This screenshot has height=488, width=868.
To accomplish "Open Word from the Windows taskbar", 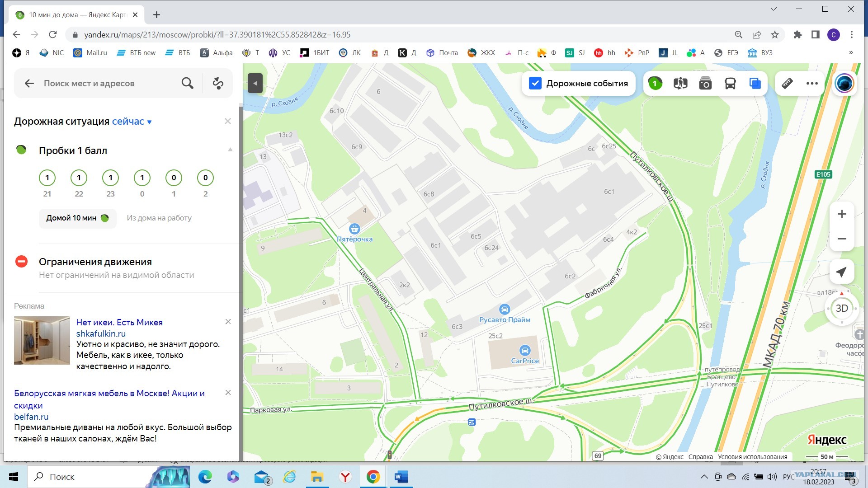I will pyautogui.click(x=401, y=477).
